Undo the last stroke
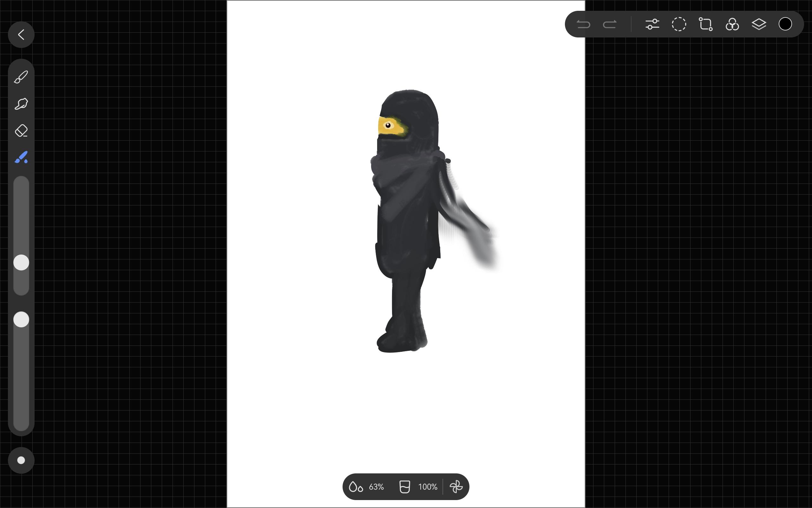 pyautogui.click(x=583, y=24)
